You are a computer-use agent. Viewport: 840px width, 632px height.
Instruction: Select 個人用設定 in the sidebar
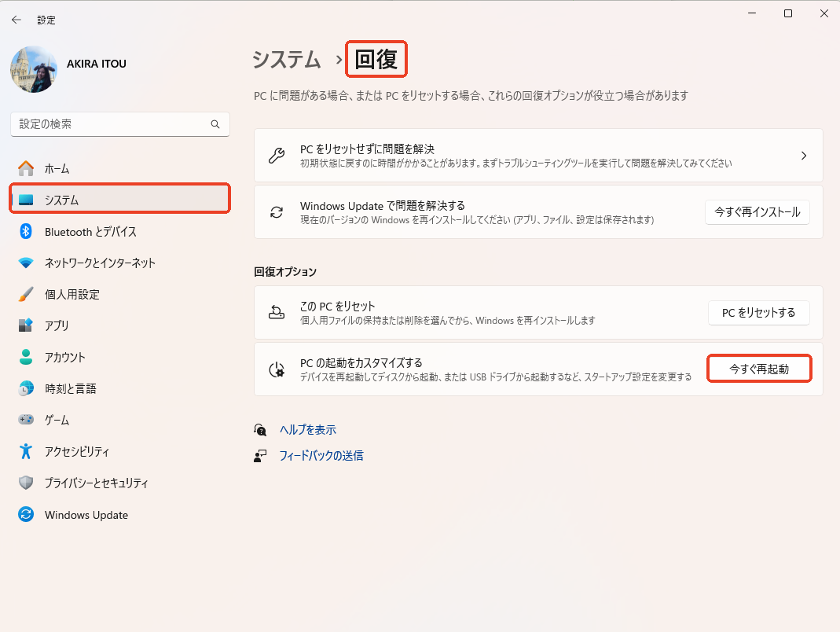(x=72, y=294)
